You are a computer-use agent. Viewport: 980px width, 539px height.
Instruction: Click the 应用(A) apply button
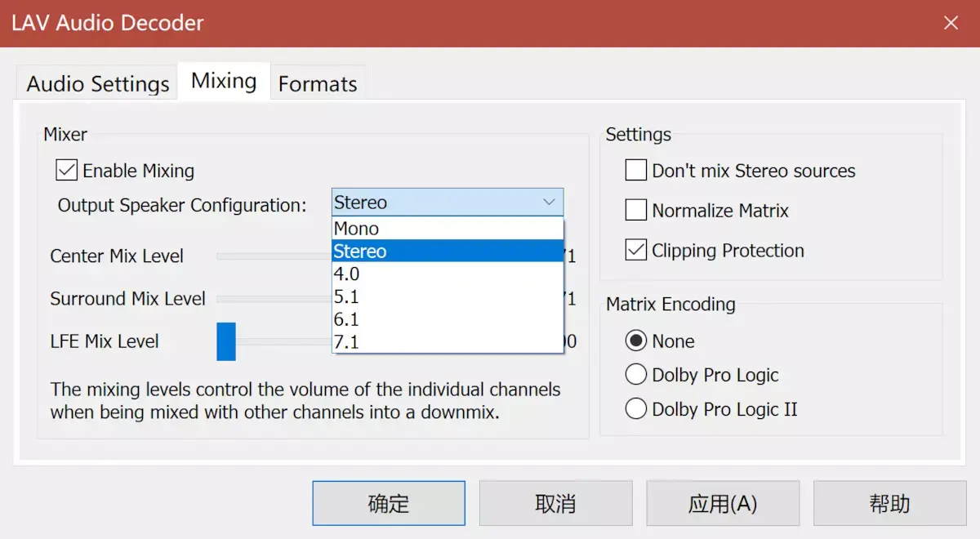pos(723,502)
